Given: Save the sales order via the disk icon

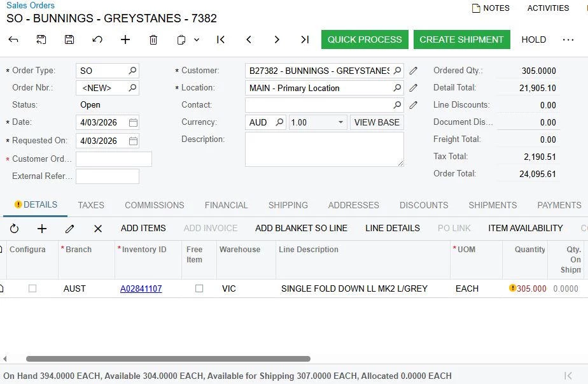Looking at the screenshot, I should [x=69, y=39].
